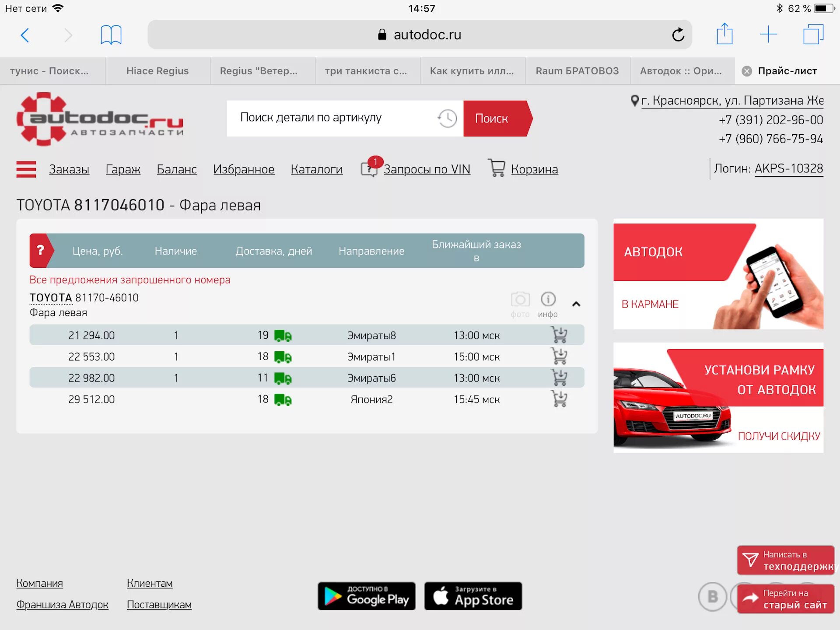Add a new Safari tab
Viewport: 840px width, 630px height.
pos(768,34)
